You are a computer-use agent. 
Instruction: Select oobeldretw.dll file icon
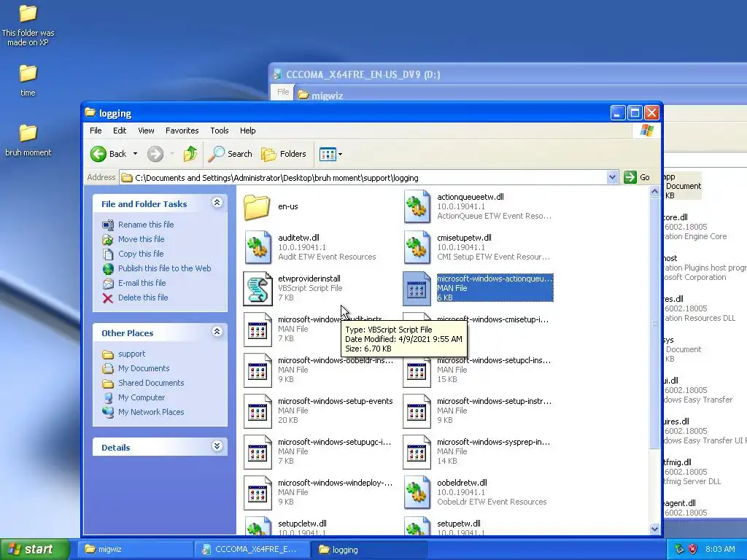417,493
